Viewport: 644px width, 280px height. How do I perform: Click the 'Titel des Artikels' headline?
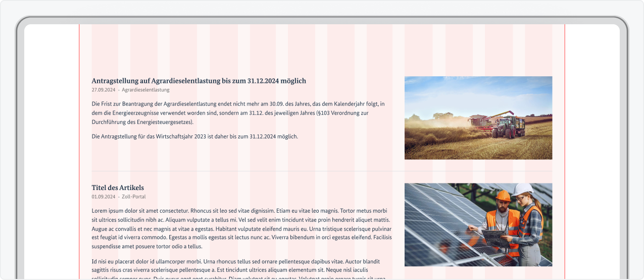(x=118, y=188)
